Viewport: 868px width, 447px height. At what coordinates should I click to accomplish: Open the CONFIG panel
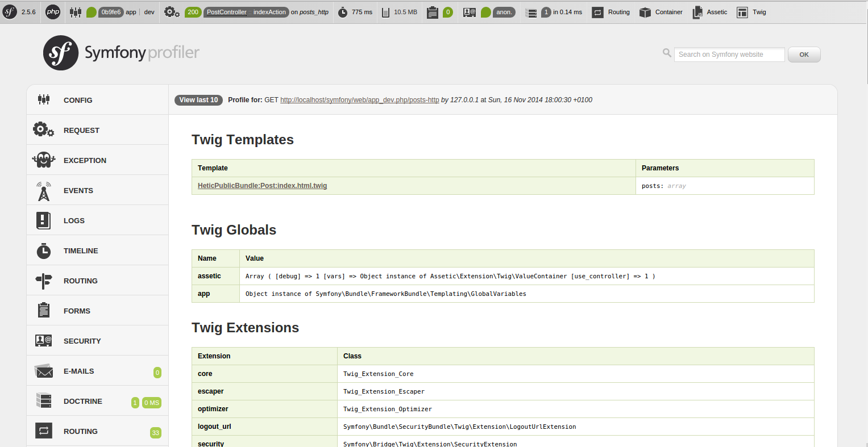click(97, 100)
